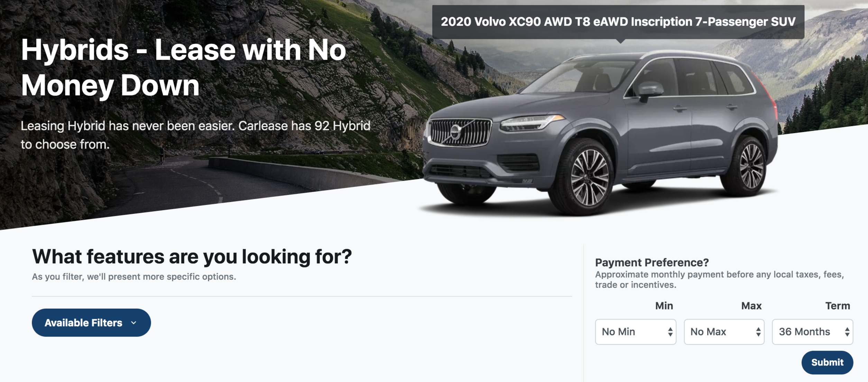Click the Carlease has 92 Hybrid text

point(304,126)
